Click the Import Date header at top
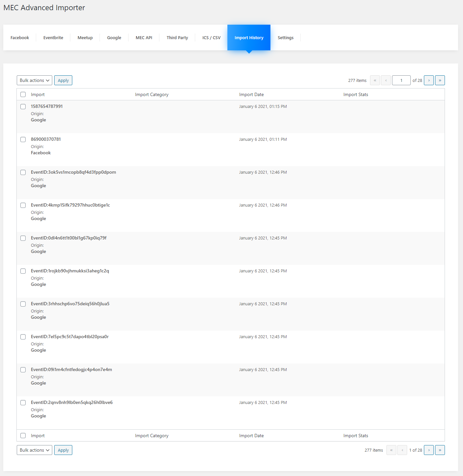This screenshot has height=476, width=463. [251, 94]
